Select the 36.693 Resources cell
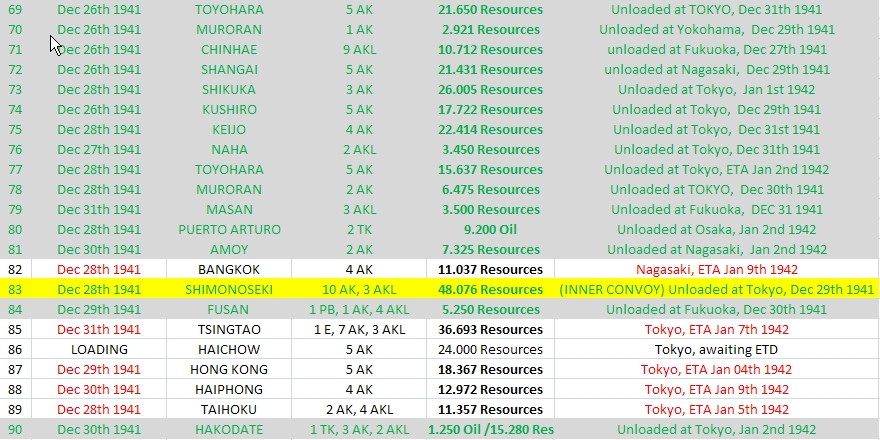 [x=491, y=329]
